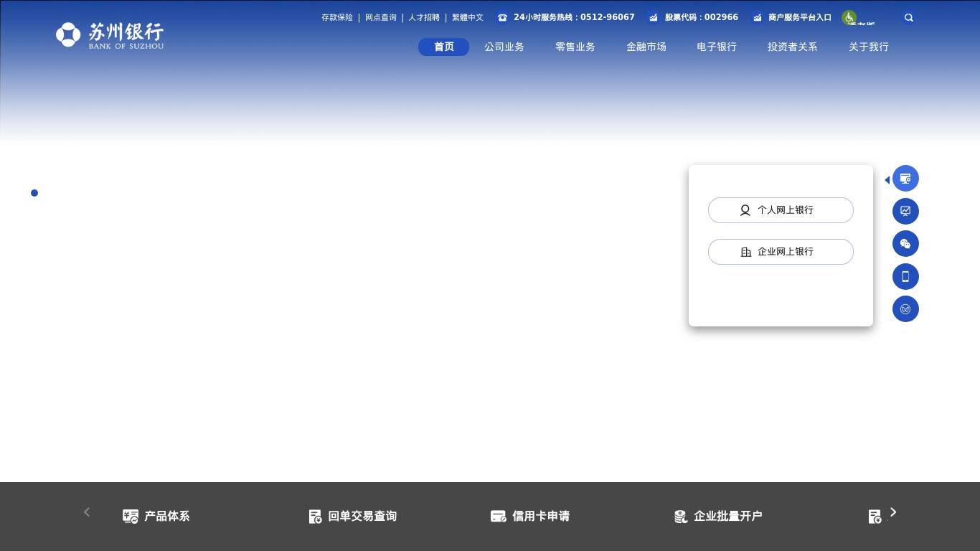The height and width of the screenshot is (551, 980).
Task: Click the search magnifier icon in header
Action: click(908, 18)
